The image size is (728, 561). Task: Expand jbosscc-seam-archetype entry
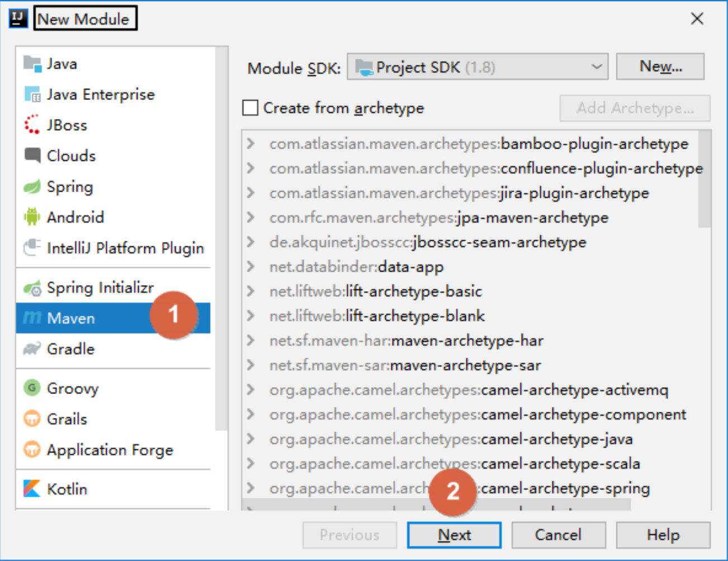tap(251, 242)
